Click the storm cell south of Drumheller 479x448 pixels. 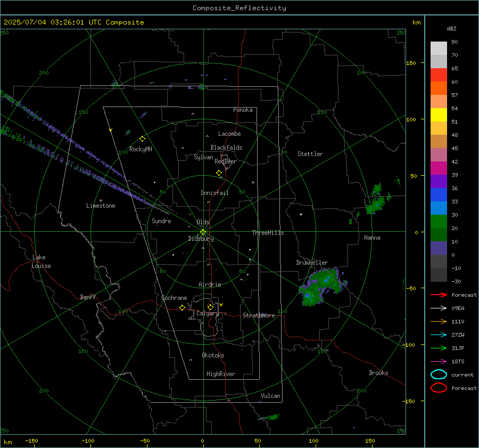point(323,287)
